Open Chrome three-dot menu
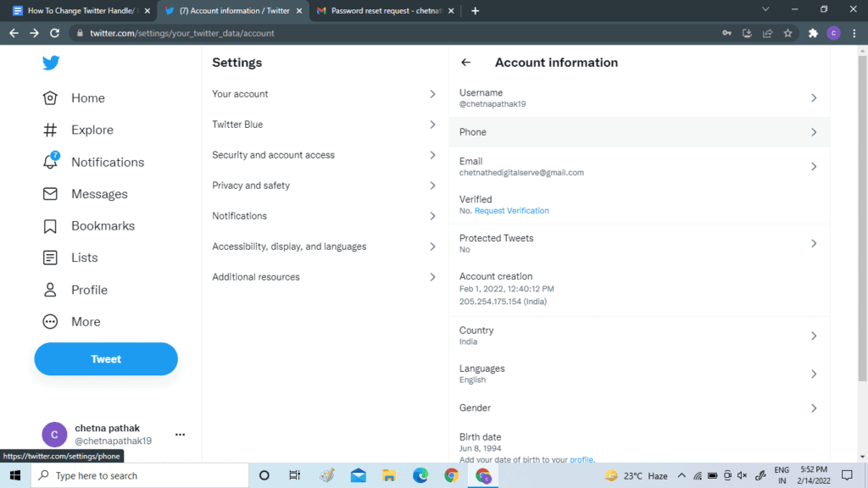Screen dimensions: 868x488 [854, 33]
